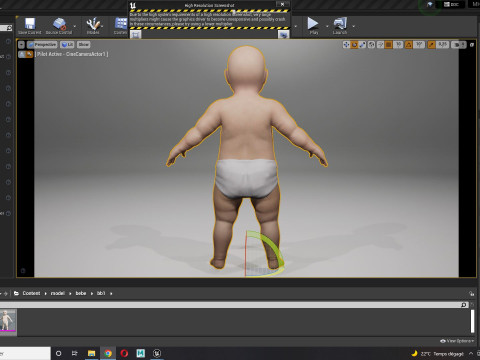Open the View Options menu
Image resolution: width=480 pixels, height=360 pixels.
coord(457,341)
